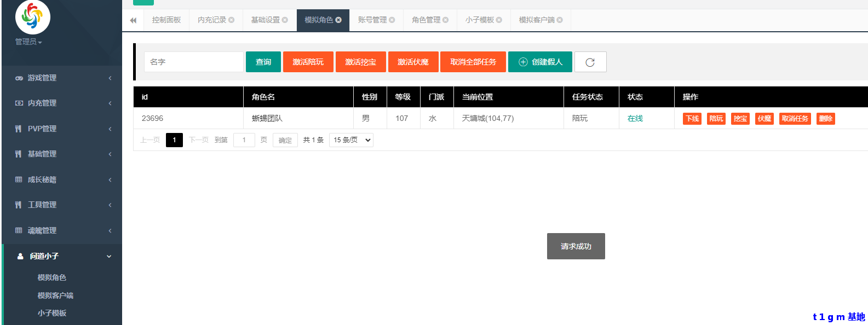
Task: Click the 查询 search button
Action: [263, 62]
